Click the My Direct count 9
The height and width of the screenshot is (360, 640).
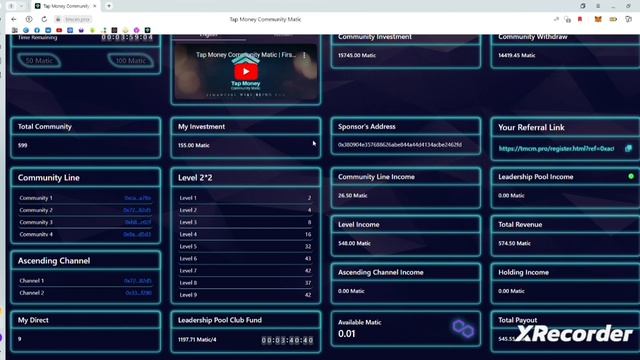click(20, 339)
